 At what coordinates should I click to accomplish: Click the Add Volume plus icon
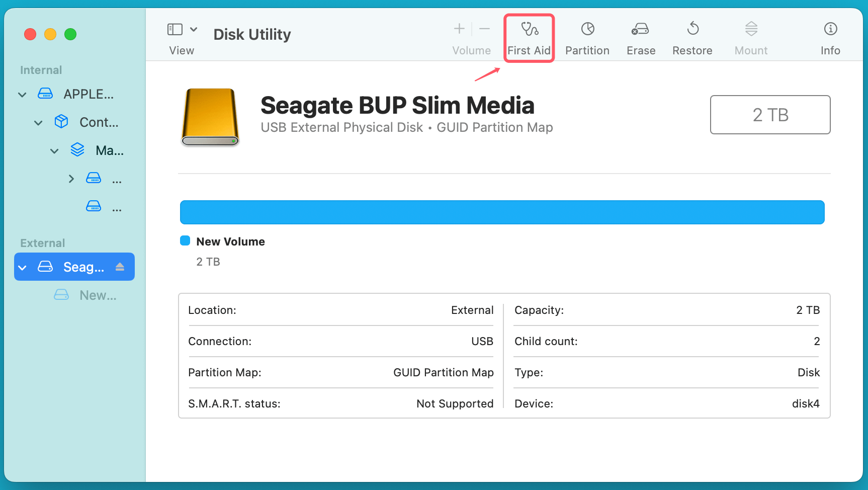click(x=459, y=29)
